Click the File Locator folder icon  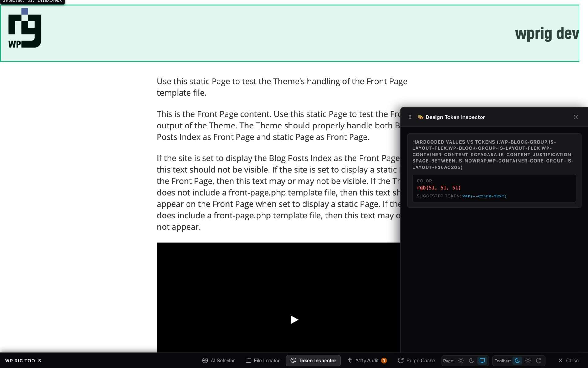pyautogui.click(x=248, y=361)
